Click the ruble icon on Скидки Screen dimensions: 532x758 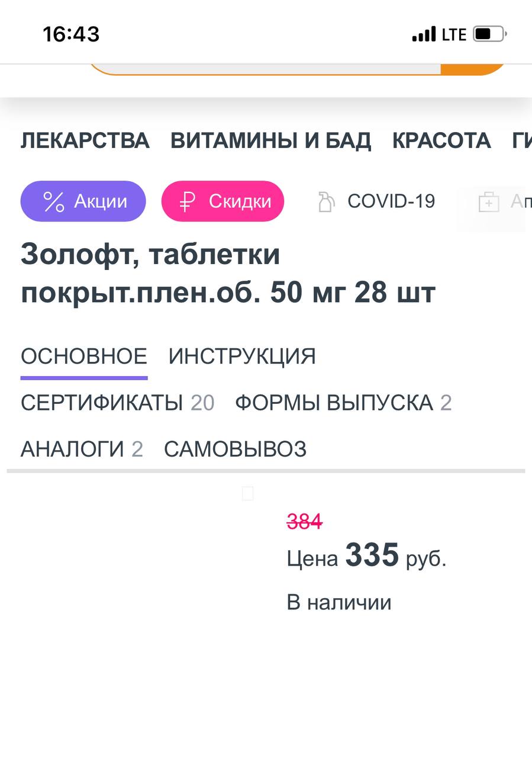click(x=187, y=202)
